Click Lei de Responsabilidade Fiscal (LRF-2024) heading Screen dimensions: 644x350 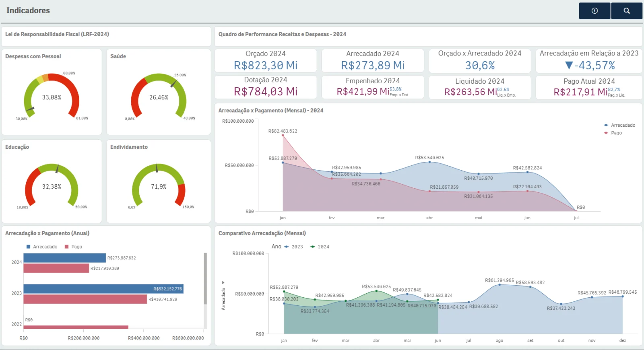(57, 34)
